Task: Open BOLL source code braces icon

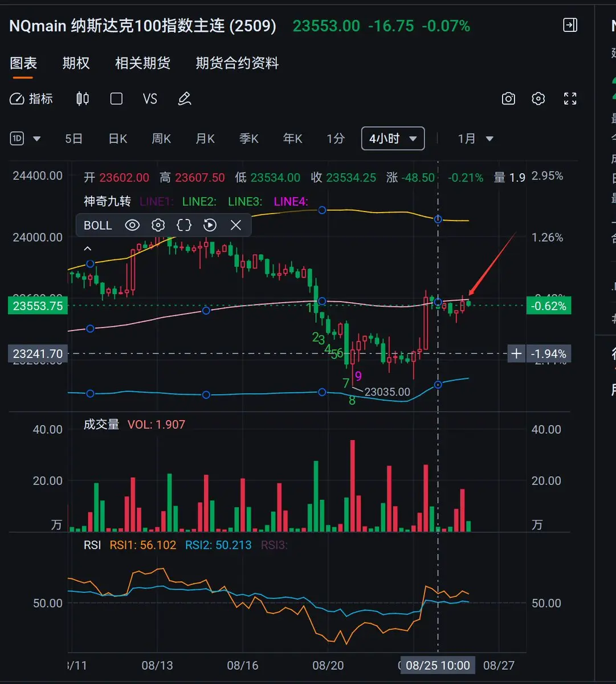Action: click(184, 225)
